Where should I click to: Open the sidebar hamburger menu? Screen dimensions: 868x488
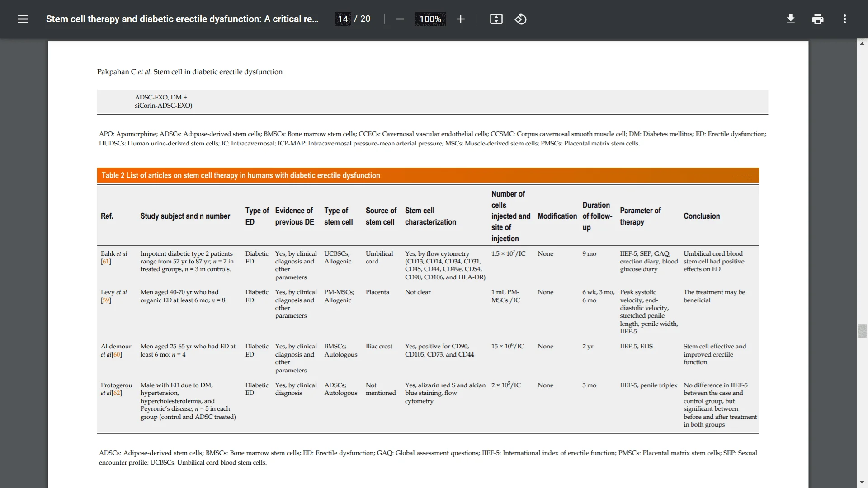click(x=23, y=19)
